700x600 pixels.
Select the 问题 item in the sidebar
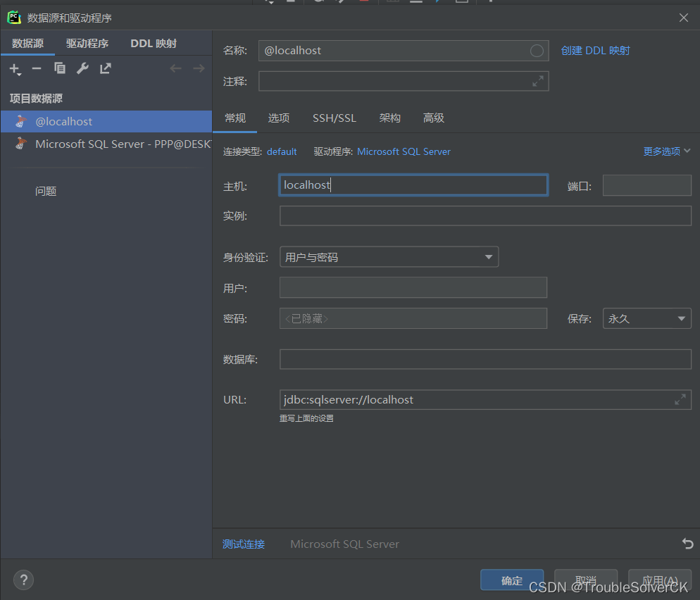pos(46,191)
